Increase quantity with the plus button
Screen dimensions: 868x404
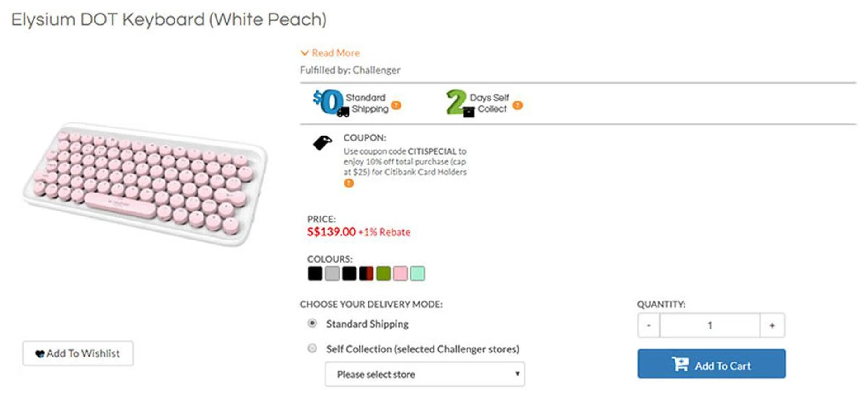coord(772,325)
